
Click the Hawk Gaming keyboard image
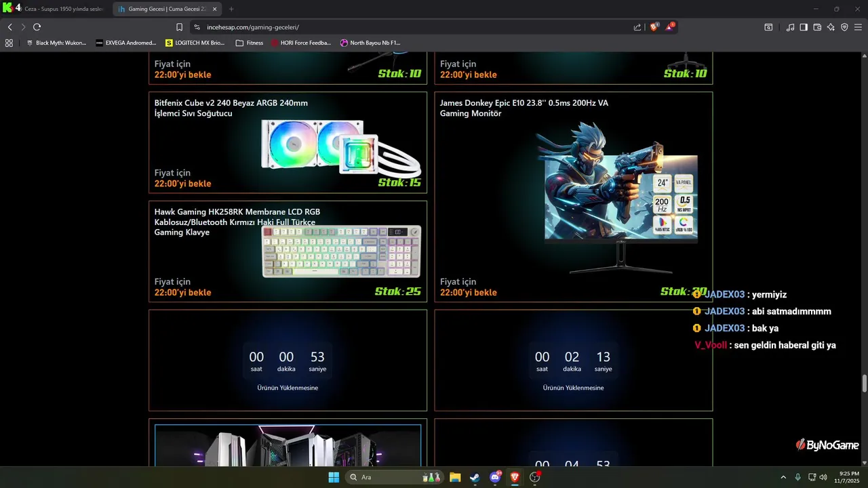click(x=342, y=251)
